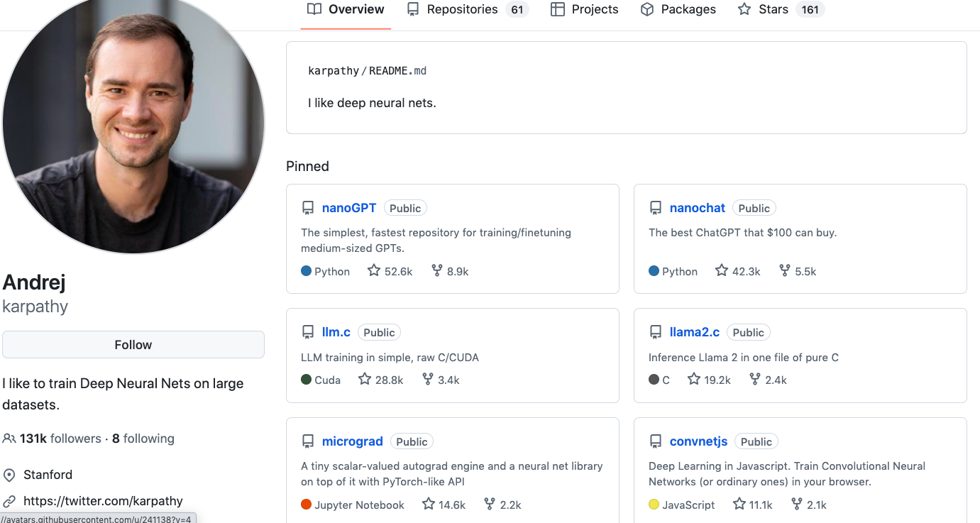This screenshot has height=523, width=980.
Task: Open the nanoGPT repository link
Action: tap(349, 208)
